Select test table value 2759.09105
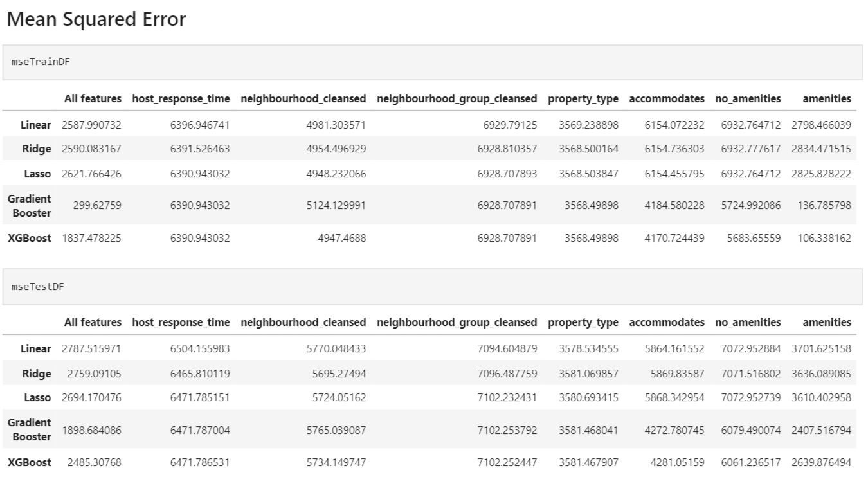 (94, 373)
